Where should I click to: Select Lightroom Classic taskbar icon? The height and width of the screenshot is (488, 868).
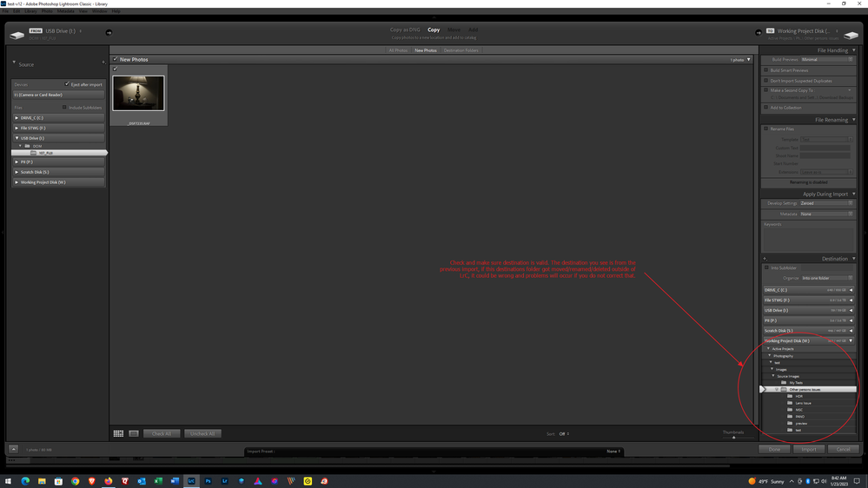point(191,481)
